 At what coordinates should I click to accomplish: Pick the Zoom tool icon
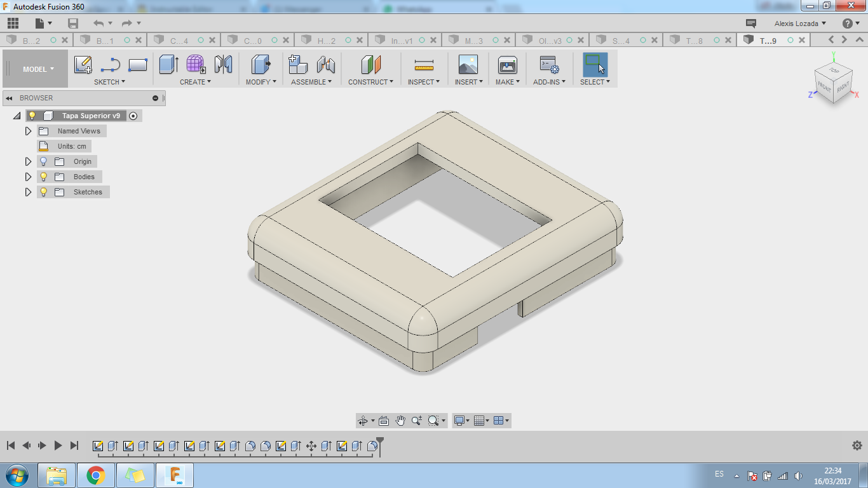click(x=417, y=421)
